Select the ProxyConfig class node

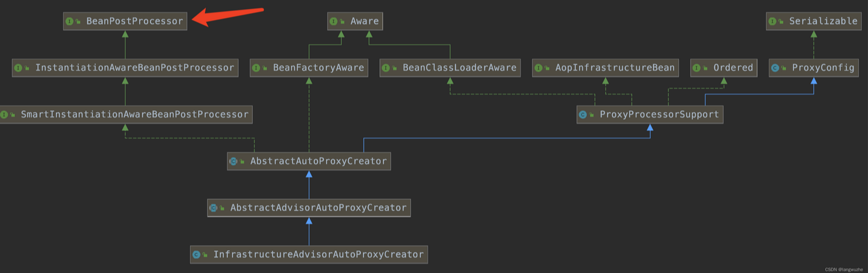pos(814,67)
